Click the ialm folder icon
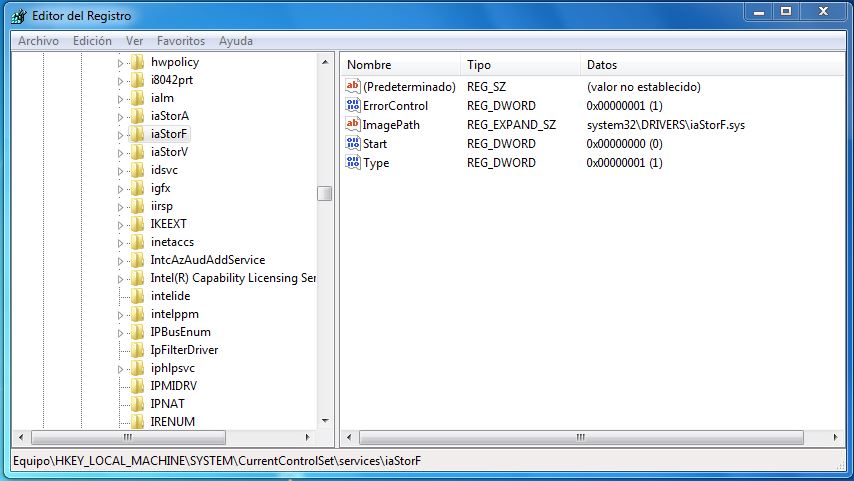 [137, 98]
